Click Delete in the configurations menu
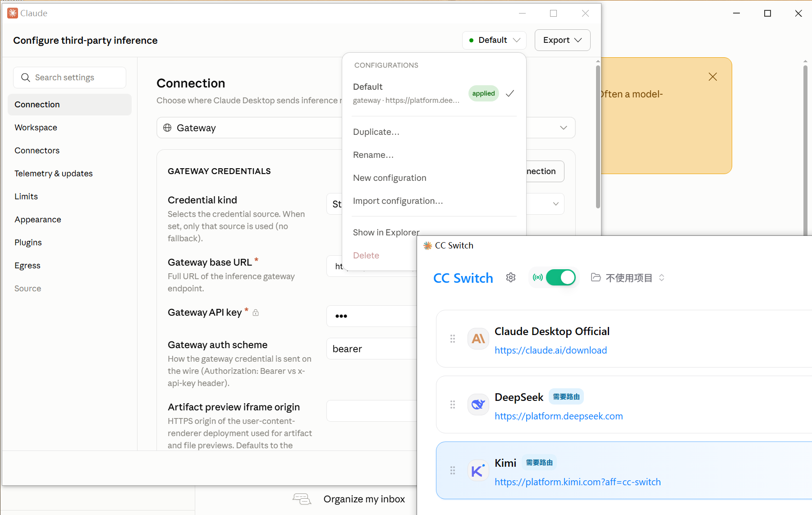Image resolution: width=812 pixels, height=515 pixels. pos(366,255)
